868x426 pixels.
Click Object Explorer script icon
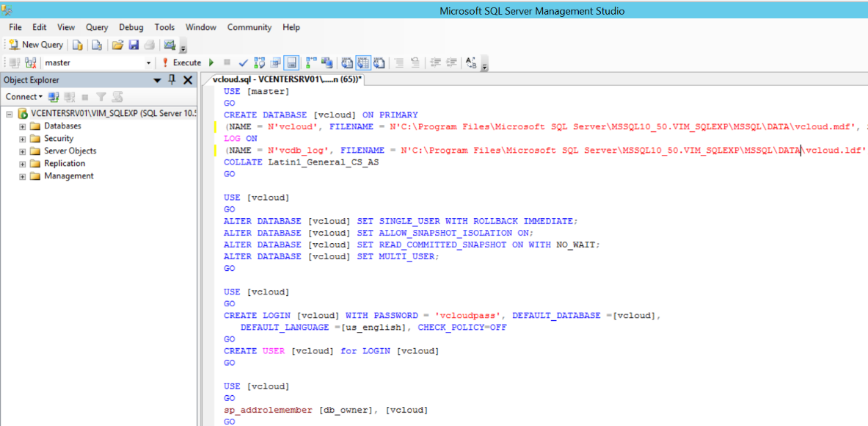117,97
